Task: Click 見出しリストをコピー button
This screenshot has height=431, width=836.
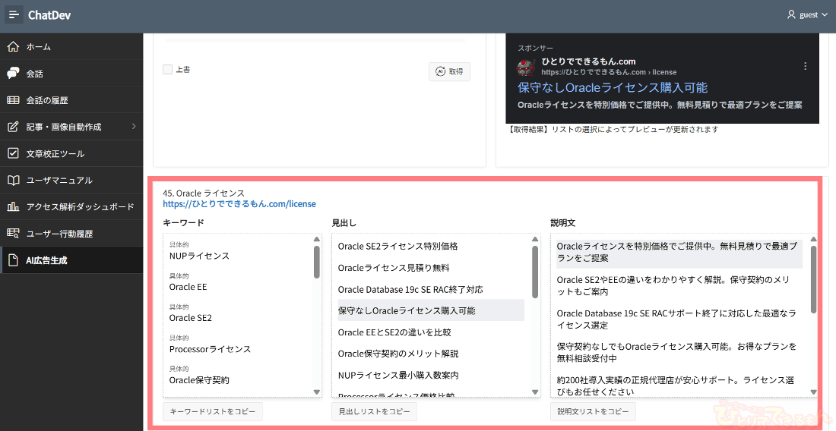Action: [x=373, y=411]
